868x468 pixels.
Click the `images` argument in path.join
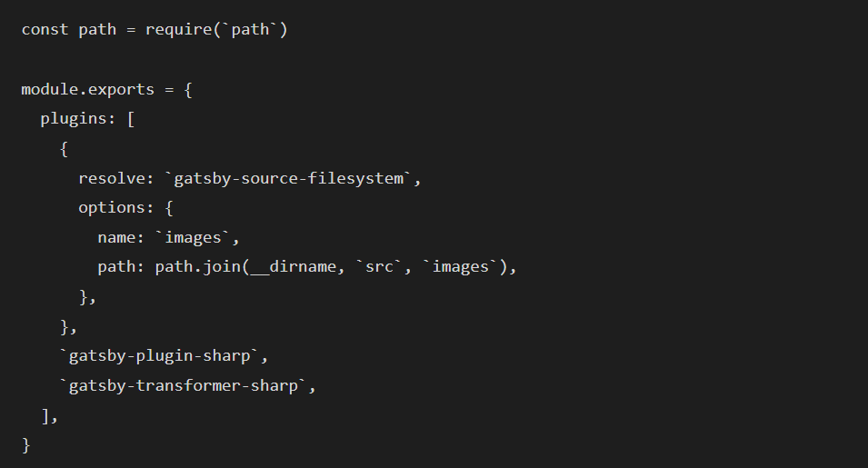460,266
